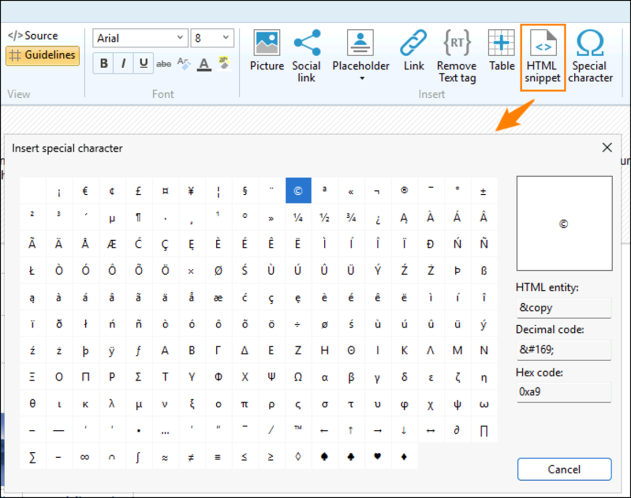Select the diamond ♦ suit symbol

[x=404, y=456]
